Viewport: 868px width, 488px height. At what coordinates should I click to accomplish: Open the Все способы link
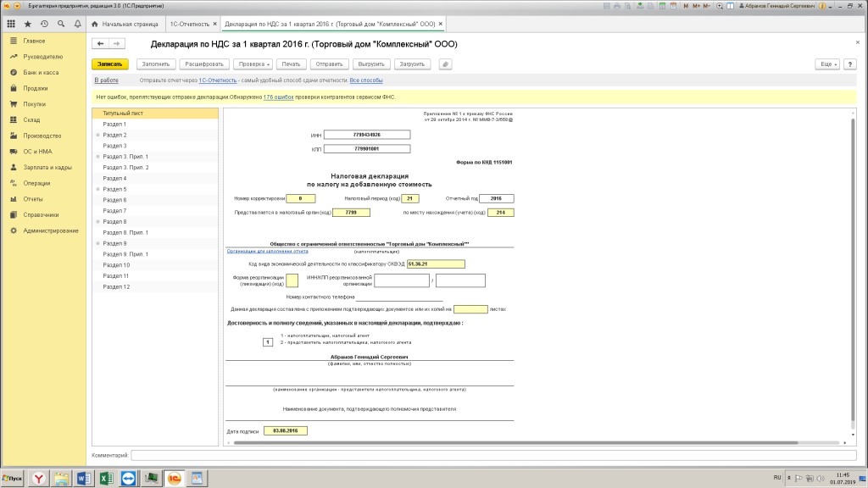(x=366, y=80)
